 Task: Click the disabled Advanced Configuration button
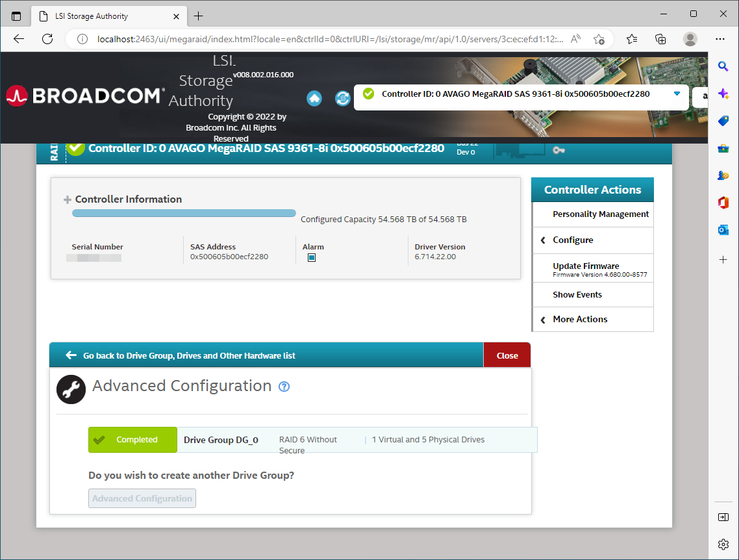142,498
